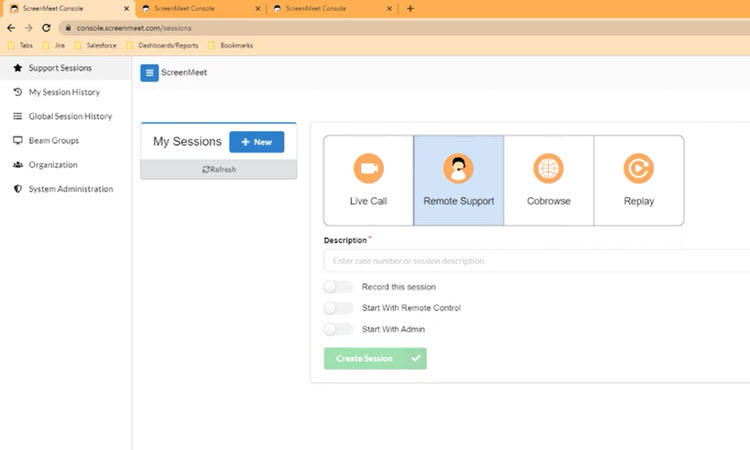Click the My Sessions heading

(x=187, y=142)
